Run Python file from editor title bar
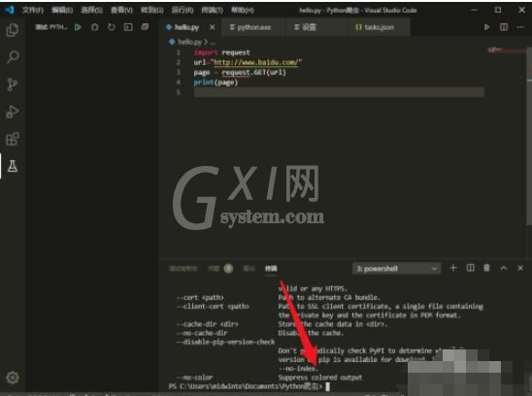Screen dimensions: 532x396 coord(486,27)
